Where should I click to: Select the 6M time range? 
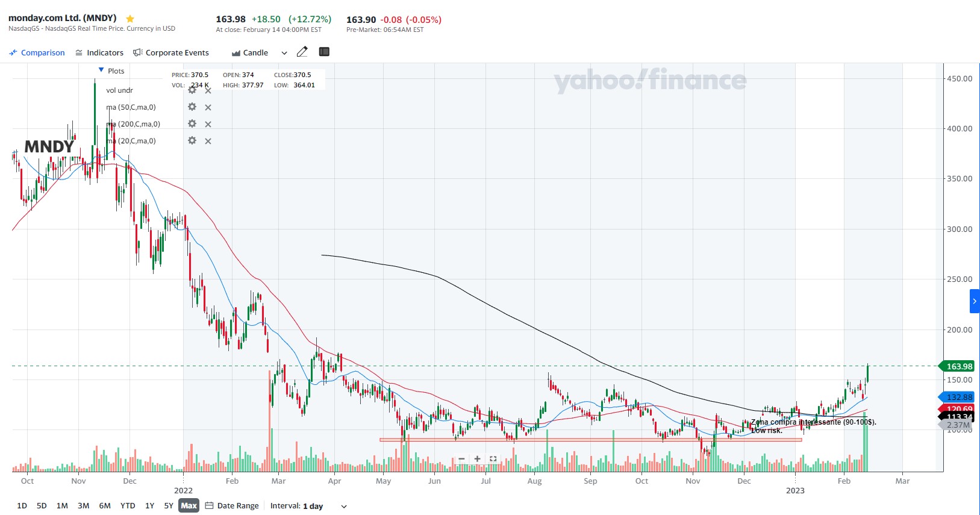click(105, 506)
